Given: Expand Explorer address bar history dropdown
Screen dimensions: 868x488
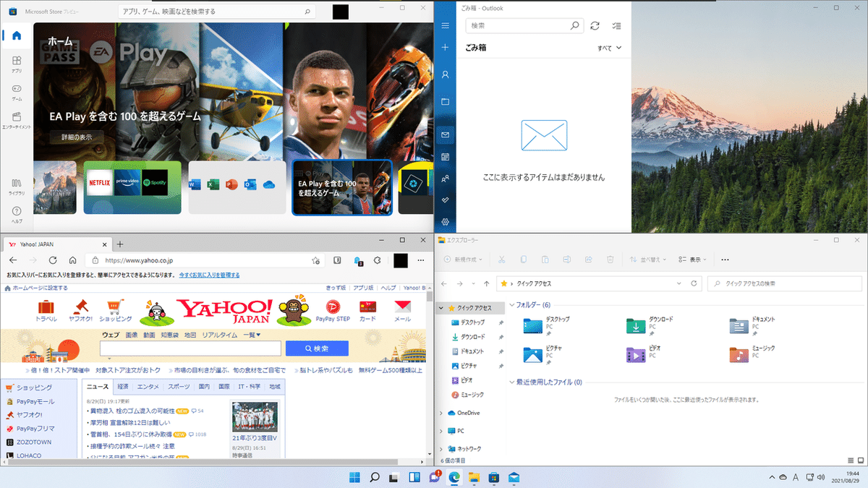Looking at the screenshot, I should tap(678, 283).
